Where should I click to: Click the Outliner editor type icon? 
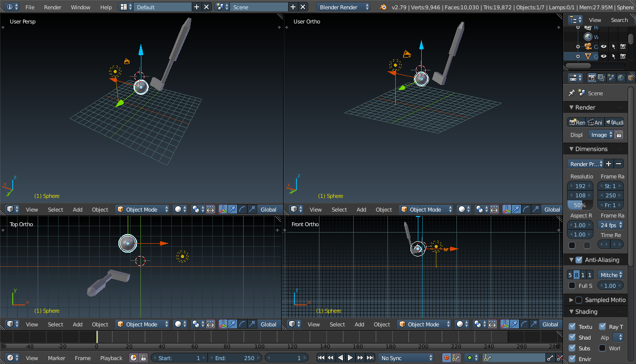(575, 20)
